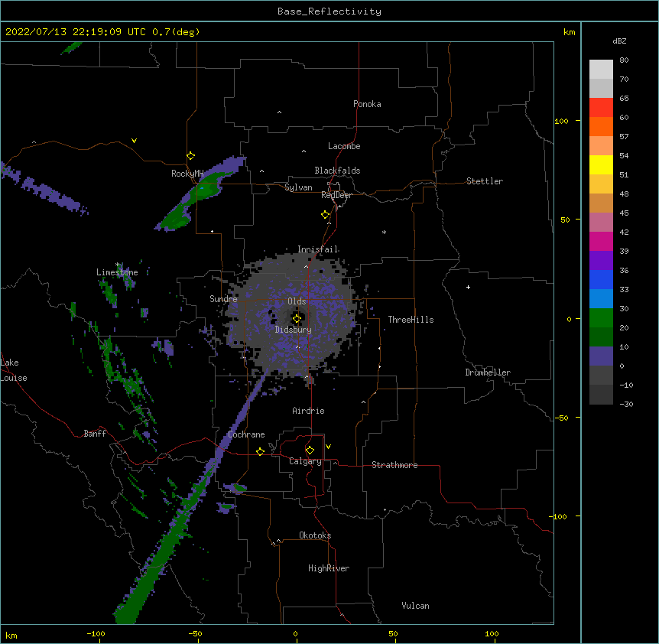Click the yellow V marker northeast of Calgary

[x=328, y=447]
